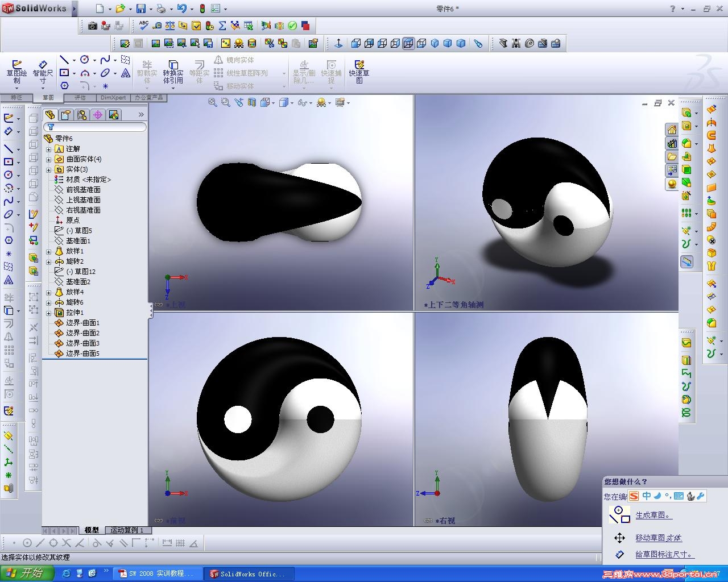Click the Normal To view icon

tap(338, 43)
